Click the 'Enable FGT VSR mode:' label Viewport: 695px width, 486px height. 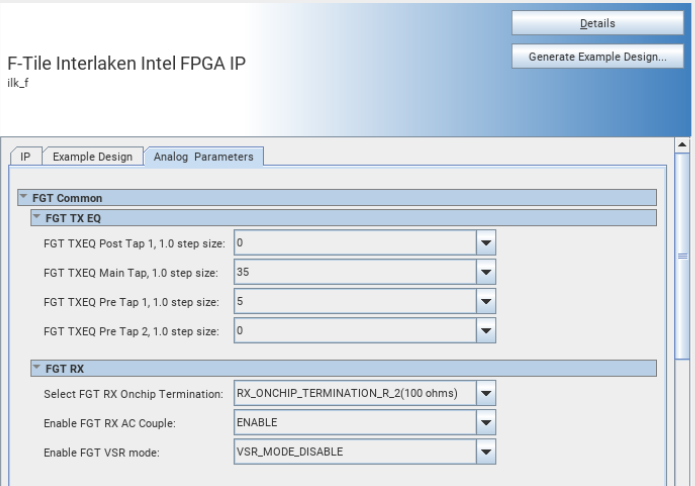point(102,452)
